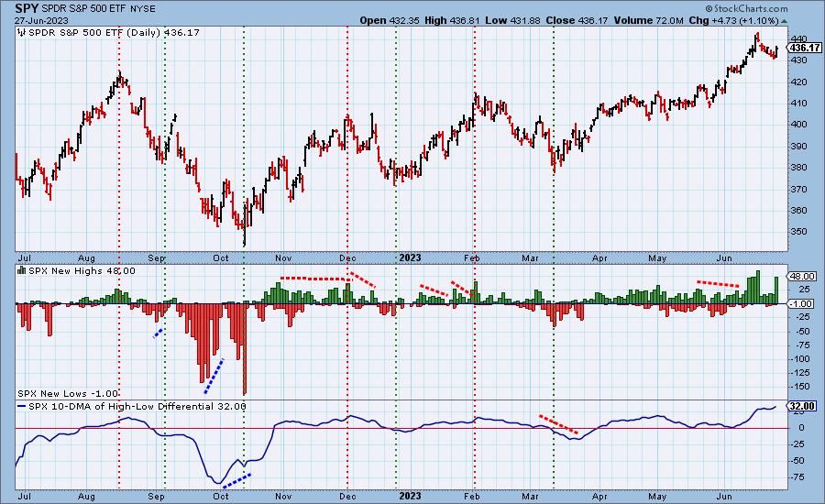Click the 'SPX New Highs 48.00' legend label
This screenshot has height=504, width=825.
[82, 271]
